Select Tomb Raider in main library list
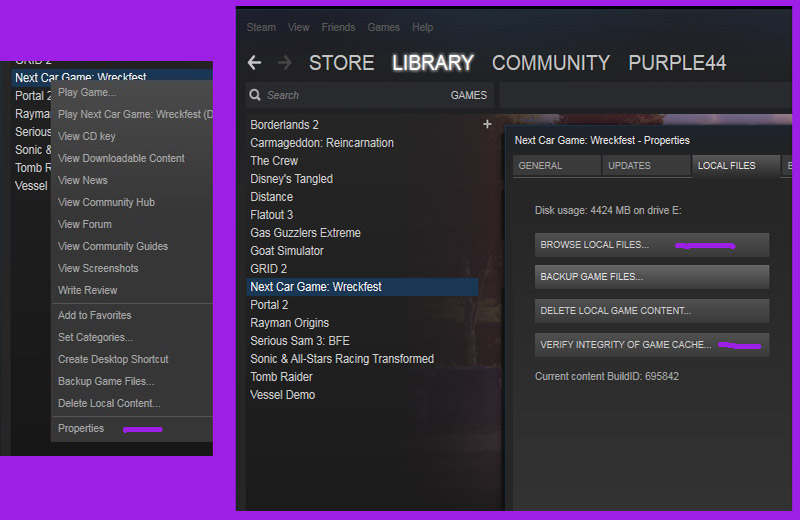The height and width of the screenshot is (520, 800). tap(281, 377)
